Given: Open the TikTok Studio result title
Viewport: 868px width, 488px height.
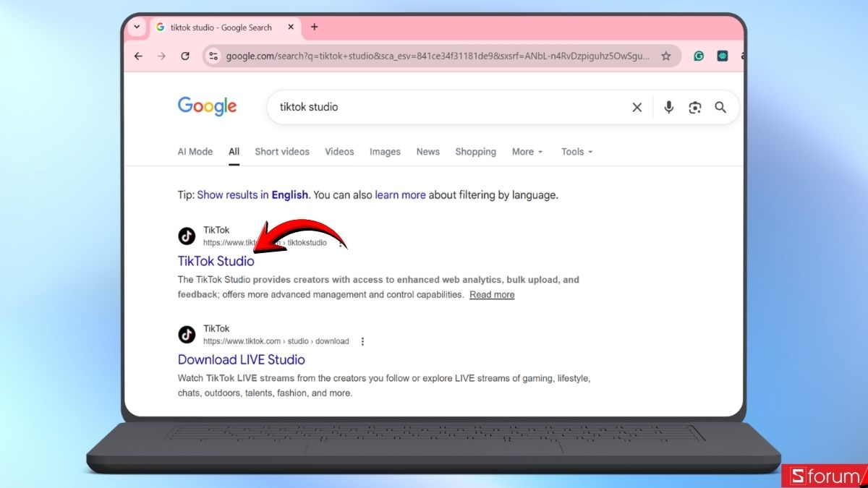Looking at the screenshot, I should [x=216, y=261].
